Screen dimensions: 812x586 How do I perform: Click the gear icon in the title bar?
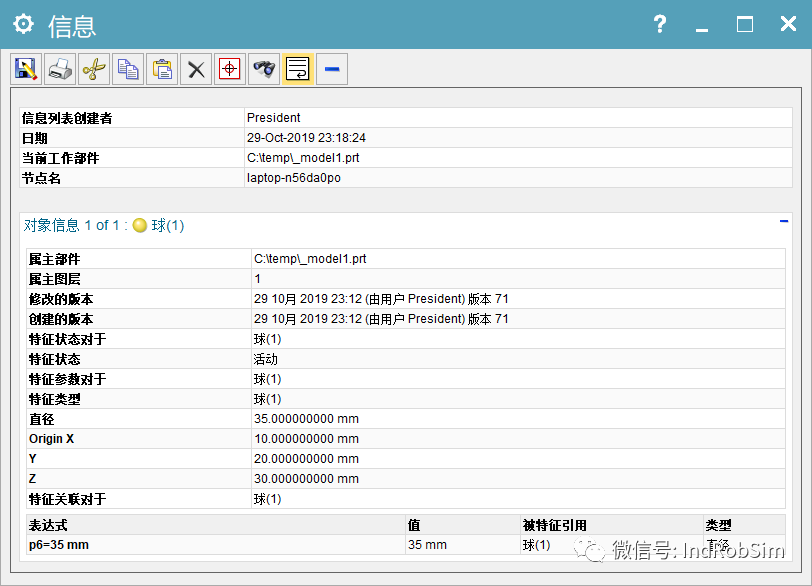point(25,24)
